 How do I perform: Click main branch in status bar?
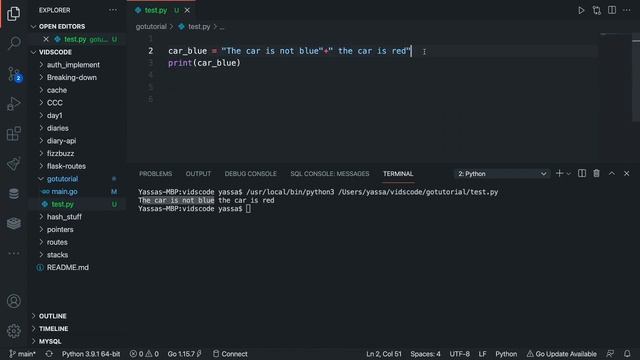click(x=22, y=354)
